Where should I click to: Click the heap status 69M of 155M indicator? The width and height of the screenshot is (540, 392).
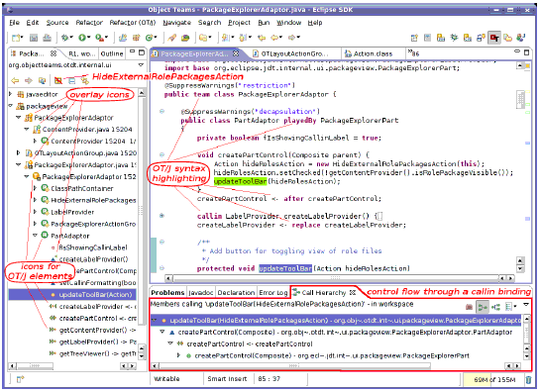[x=493, y=379]
